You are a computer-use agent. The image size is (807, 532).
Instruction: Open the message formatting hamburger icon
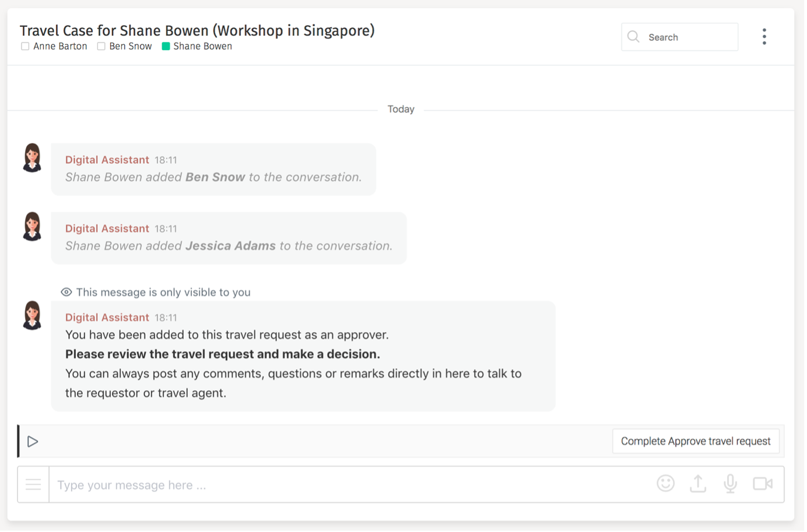coord(33,484)
